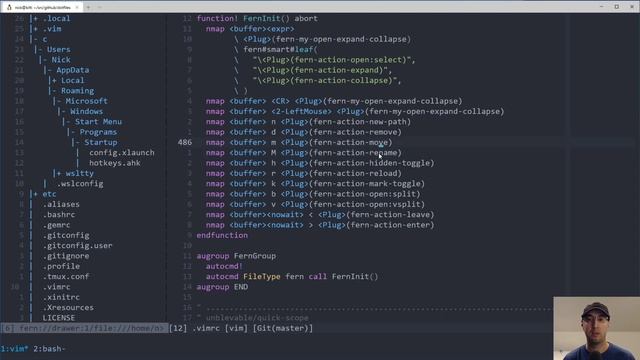Switch to tmux window 1:vim

pos(14,349)
